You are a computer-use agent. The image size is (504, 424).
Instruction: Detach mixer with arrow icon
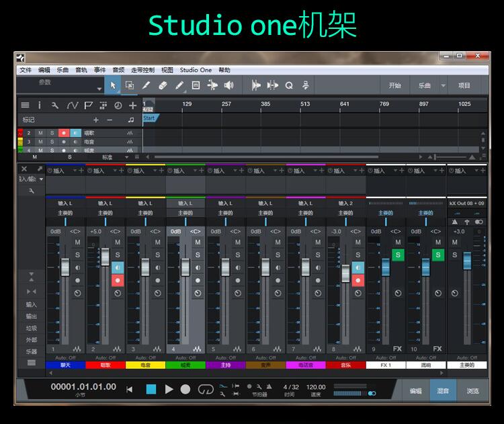(x=40, y=169)
